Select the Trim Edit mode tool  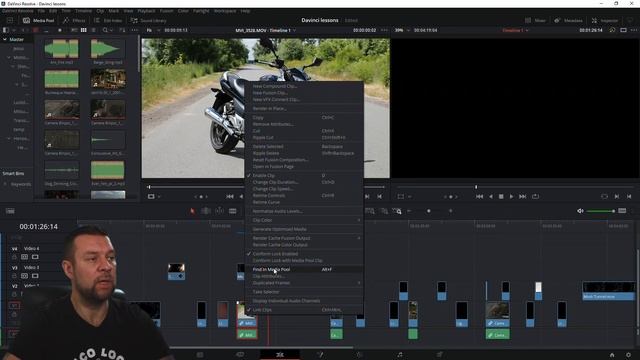pos(206,211)
